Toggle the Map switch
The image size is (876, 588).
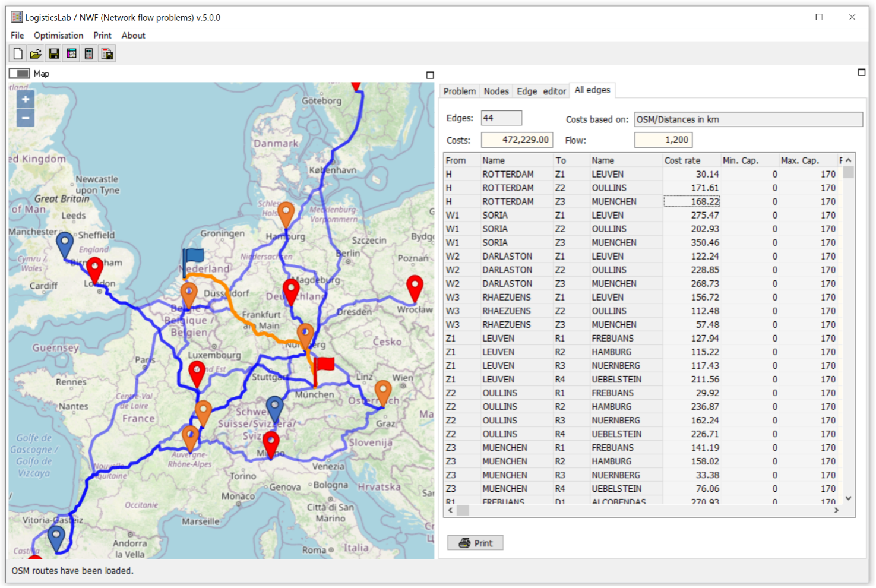20,74
